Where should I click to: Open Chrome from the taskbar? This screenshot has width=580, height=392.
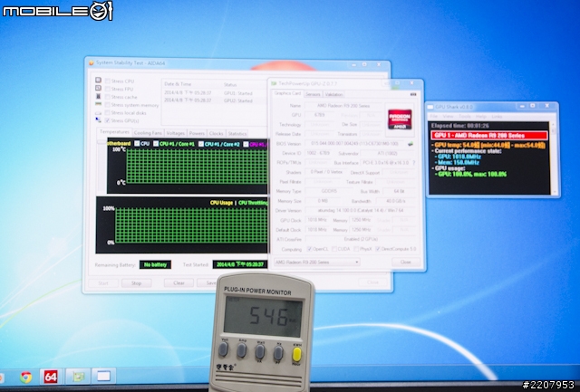click(25, 377)
